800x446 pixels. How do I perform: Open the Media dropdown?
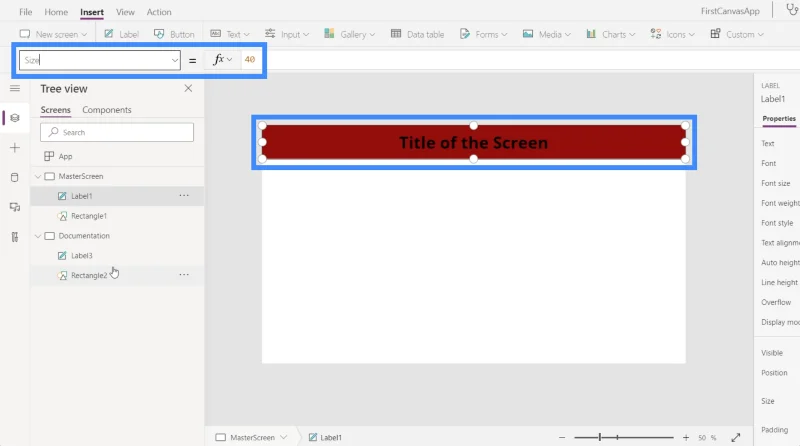tap(546, 34)
